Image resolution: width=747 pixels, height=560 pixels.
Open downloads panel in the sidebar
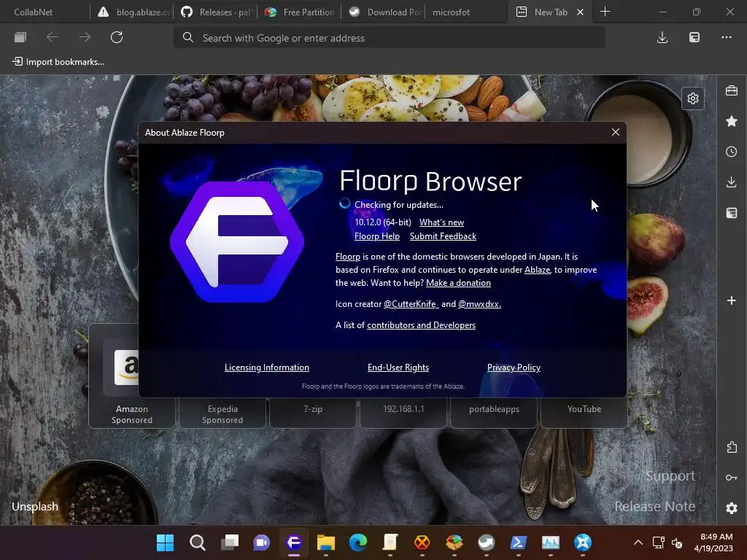pyautogui.click(x=732, y=182)
